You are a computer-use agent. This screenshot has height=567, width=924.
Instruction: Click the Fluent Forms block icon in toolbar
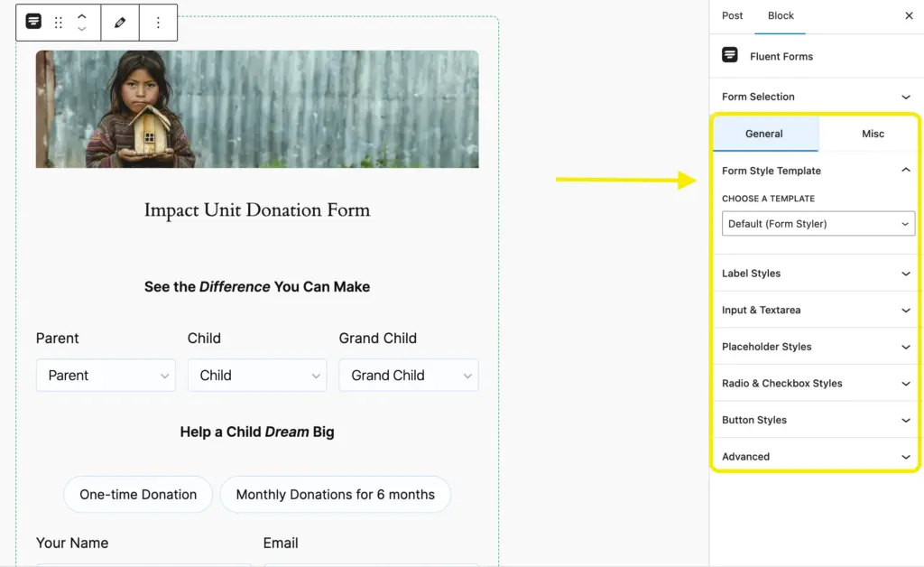pyautogui.click(x=33, y=23)
